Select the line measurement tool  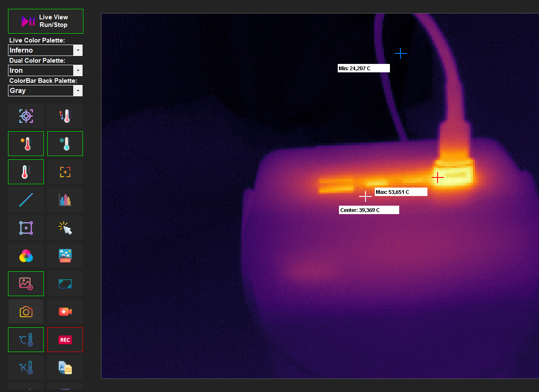click(26, 200)
